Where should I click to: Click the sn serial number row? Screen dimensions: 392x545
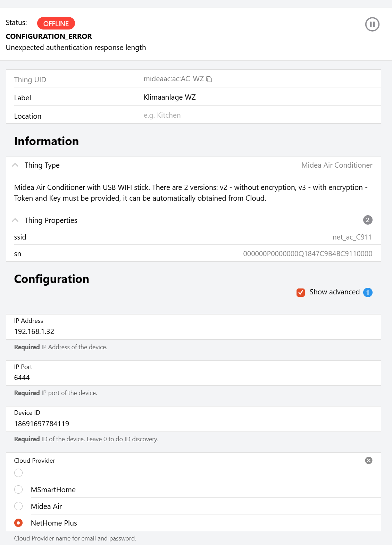pyautogui.click(x=193, y=254)
